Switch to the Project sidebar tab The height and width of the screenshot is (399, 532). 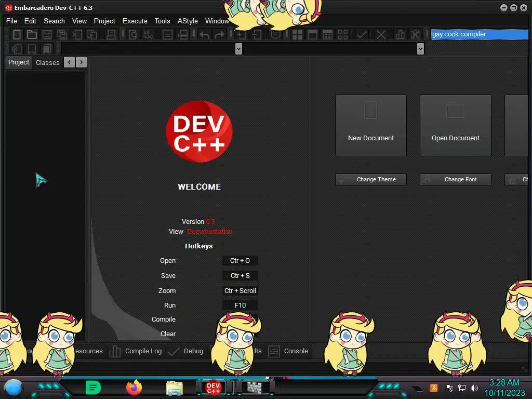point(19,62)
